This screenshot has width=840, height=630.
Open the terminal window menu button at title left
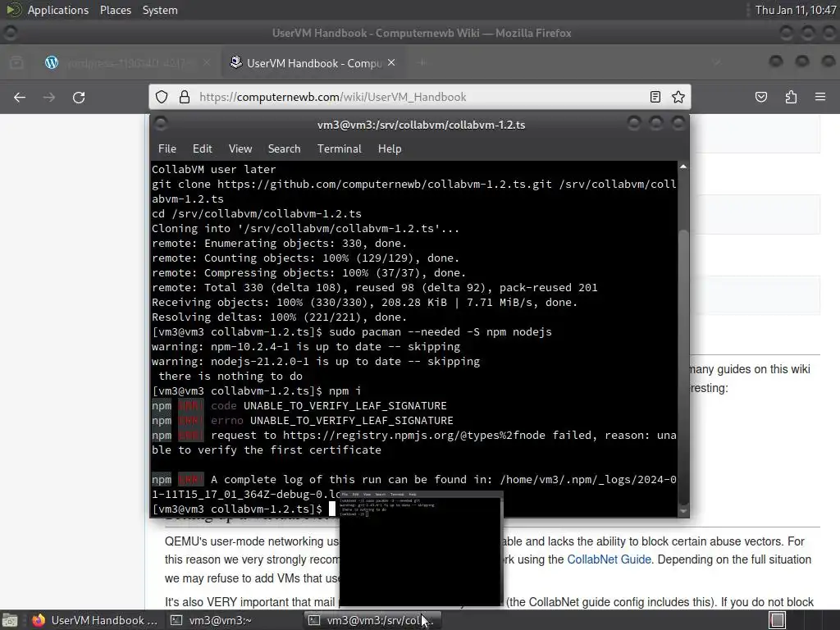click(161, 124)
